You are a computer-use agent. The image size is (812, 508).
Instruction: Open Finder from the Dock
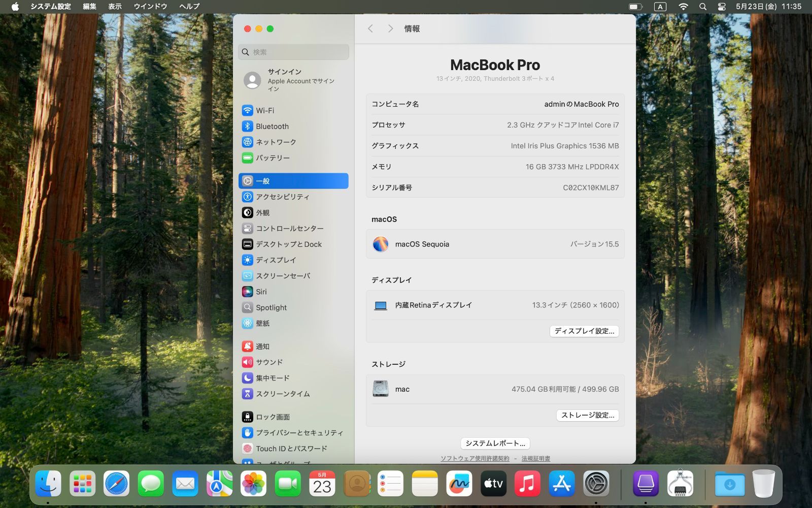48,483
